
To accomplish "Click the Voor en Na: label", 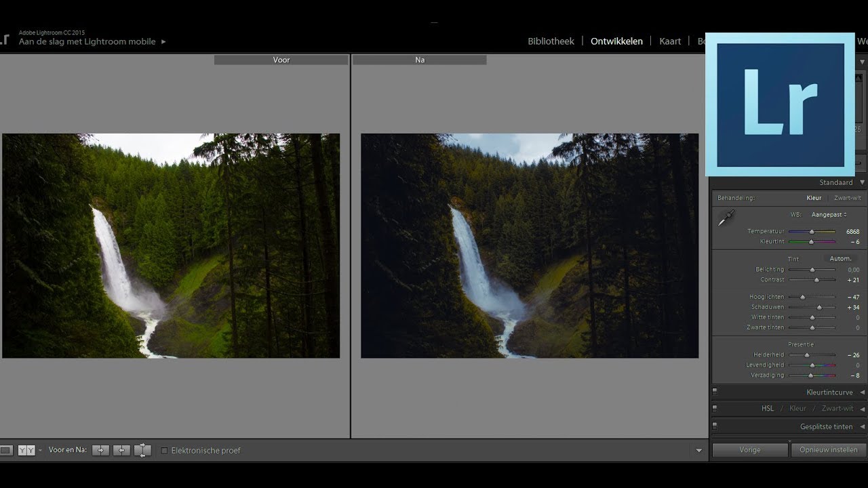I will click(x=68, y=450).
